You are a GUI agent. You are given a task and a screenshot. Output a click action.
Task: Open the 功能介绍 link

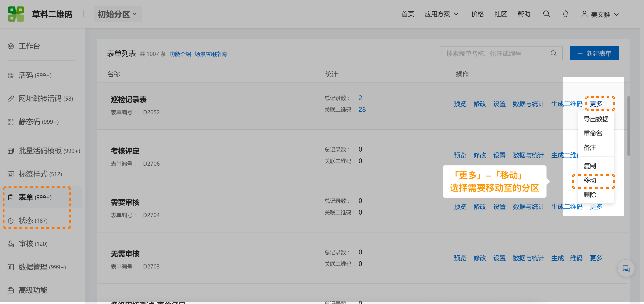pos(180,54)
